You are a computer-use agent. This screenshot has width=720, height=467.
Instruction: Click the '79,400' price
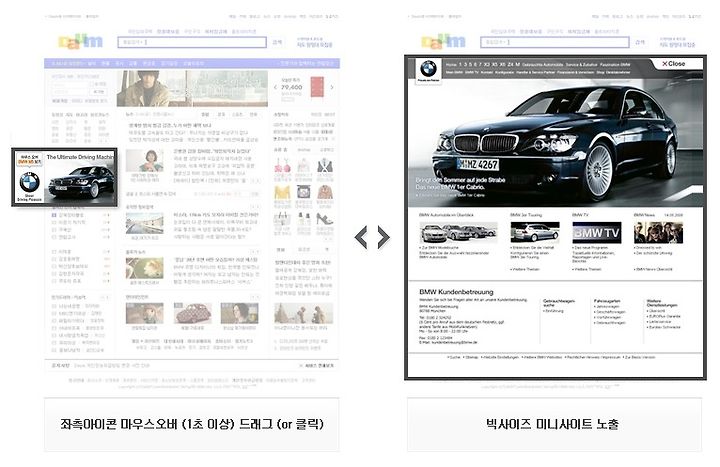click(x=292, y=87)
